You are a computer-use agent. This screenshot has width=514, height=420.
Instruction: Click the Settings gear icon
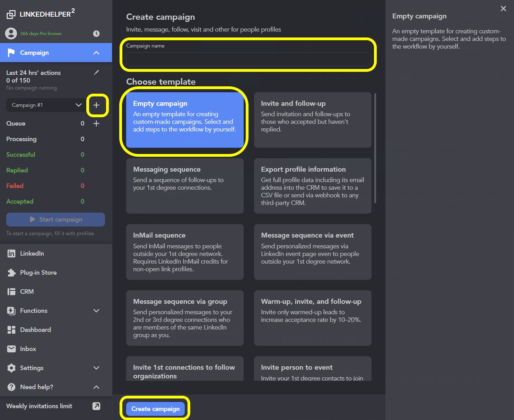click(11, 368)
